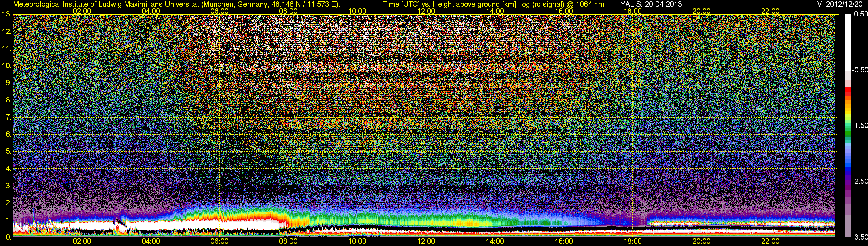The image size is (868, 246).
Task: Select the 'Time [UTC] vs. Height above ground' heading
Action: 493,4
